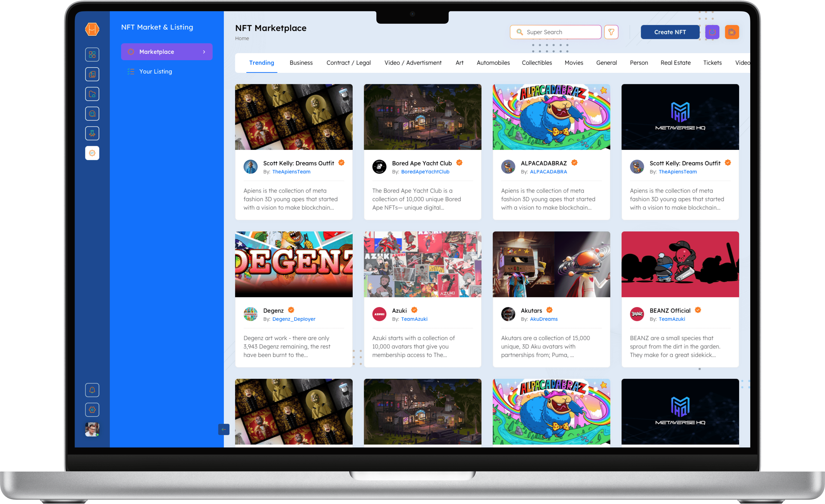The height and width of the screenshot is (504, 825).
Task: Collapse the sidebar with the arrow button
Action: tap(224, 429)
